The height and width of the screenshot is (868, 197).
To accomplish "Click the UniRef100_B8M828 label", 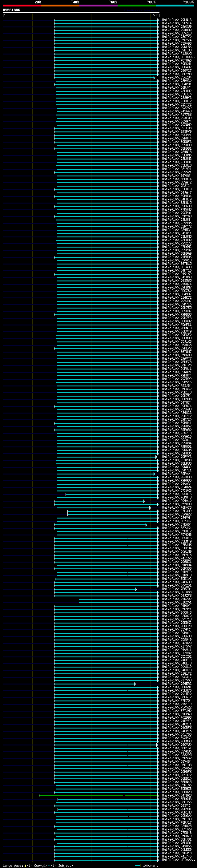I will click(x=177, y=793).
